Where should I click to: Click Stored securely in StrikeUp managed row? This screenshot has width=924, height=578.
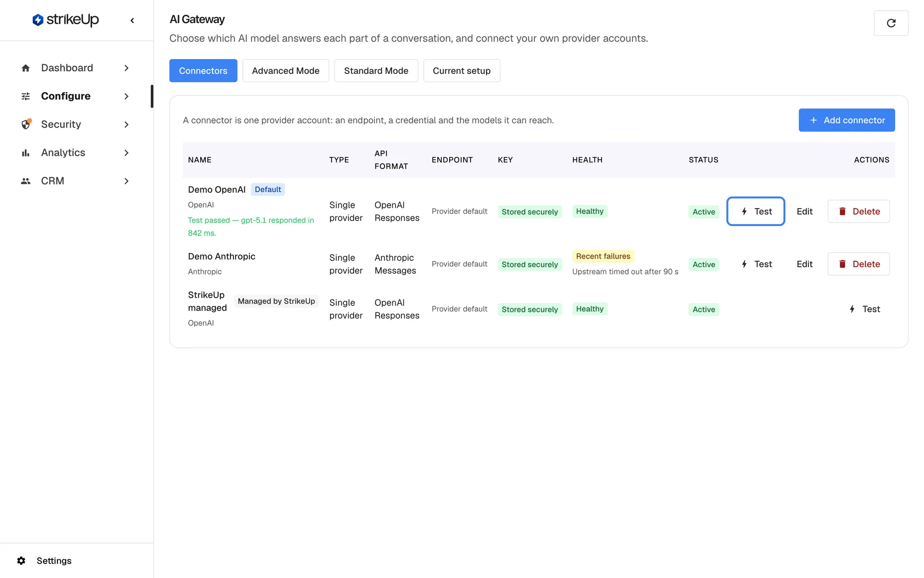pos(530,309)
